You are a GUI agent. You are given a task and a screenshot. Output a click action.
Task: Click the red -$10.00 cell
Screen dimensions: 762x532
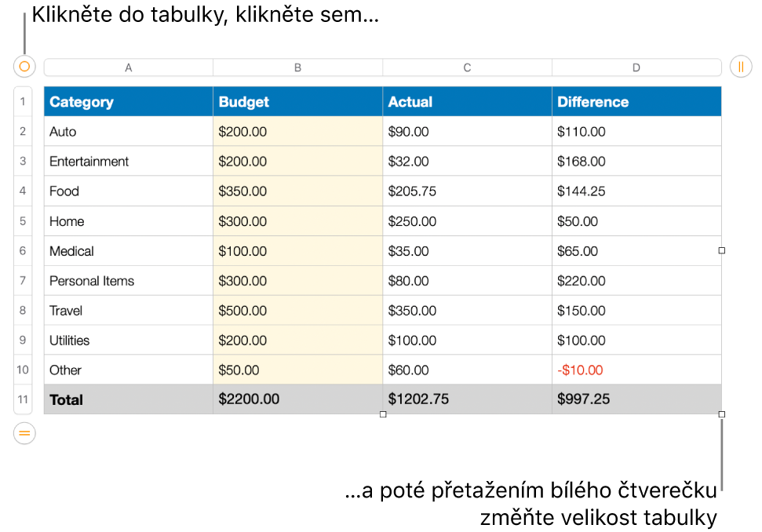pyautogui.click(x=636, y=370)
